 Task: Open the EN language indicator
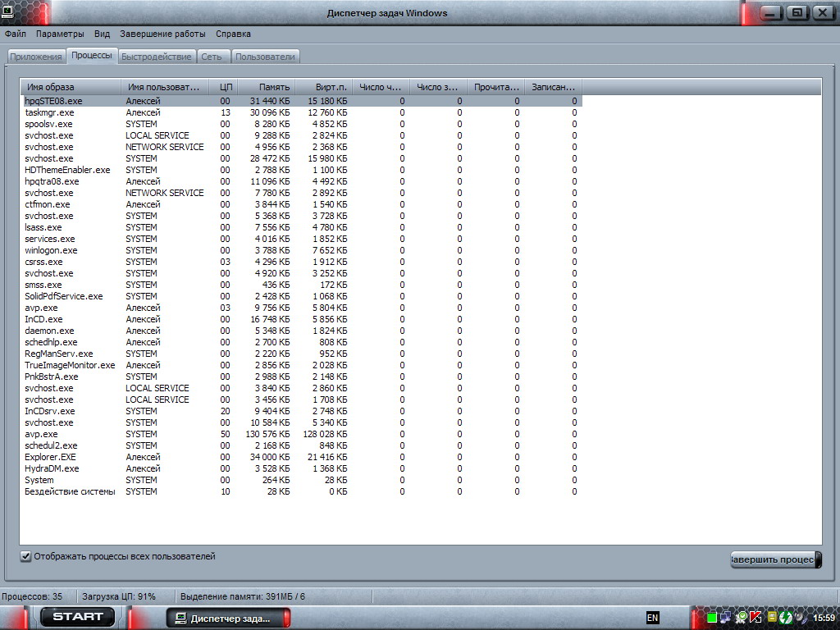652,617
